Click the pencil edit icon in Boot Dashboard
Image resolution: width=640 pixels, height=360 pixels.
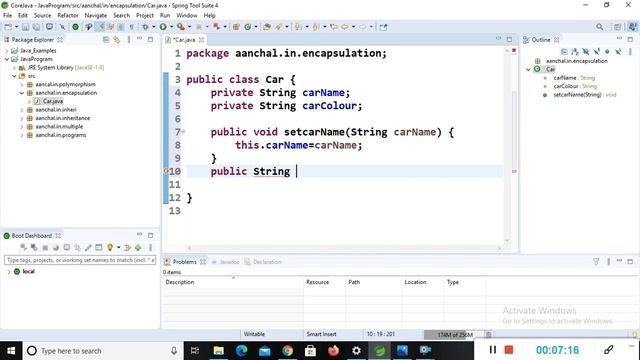pos(88,247)
